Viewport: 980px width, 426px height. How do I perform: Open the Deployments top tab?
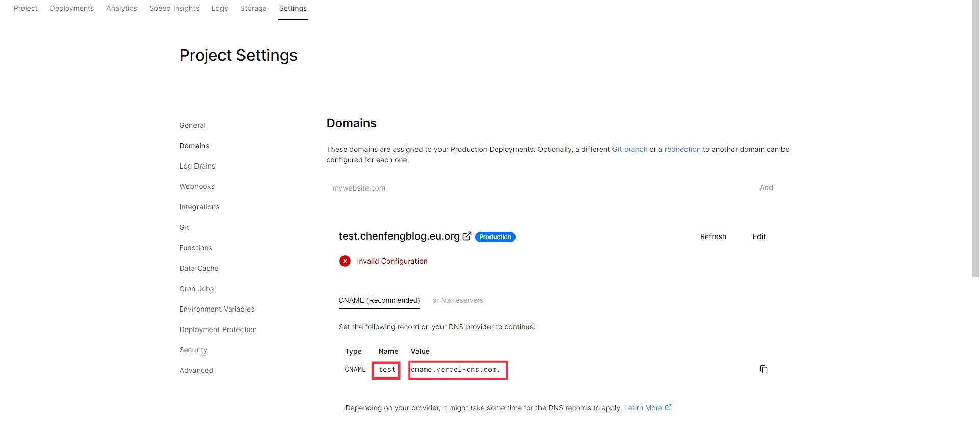[x=72, y=8]
